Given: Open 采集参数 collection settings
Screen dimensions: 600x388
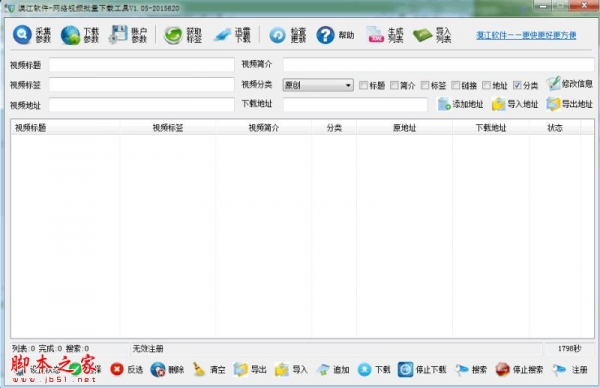Looking at the screenshot, I should coord(32,35).
